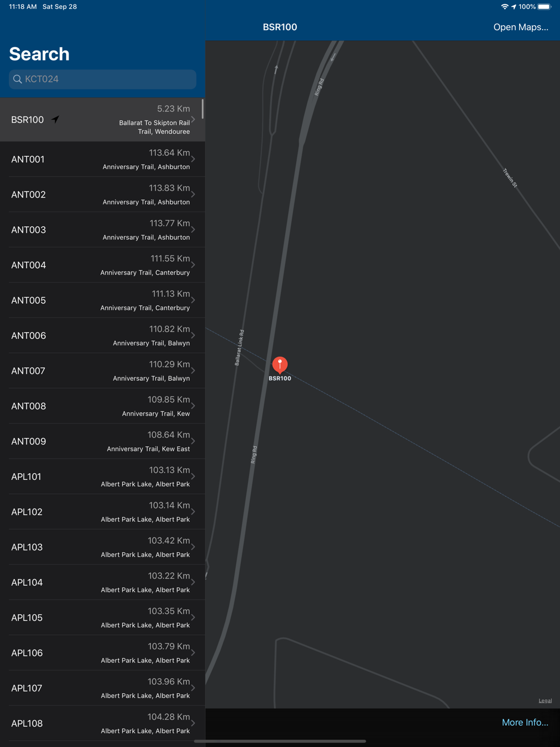560x747 pixels.
Task: Click the 5.23 Km distance text
Action: pyautogui.click(x=173, y=109)
